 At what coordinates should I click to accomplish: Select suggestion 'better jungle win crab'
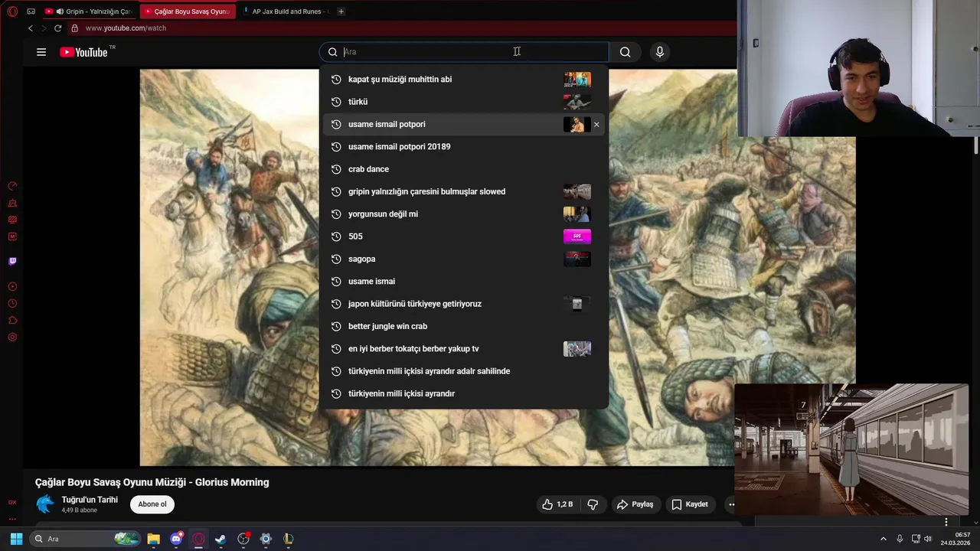[x=464, y=326]
